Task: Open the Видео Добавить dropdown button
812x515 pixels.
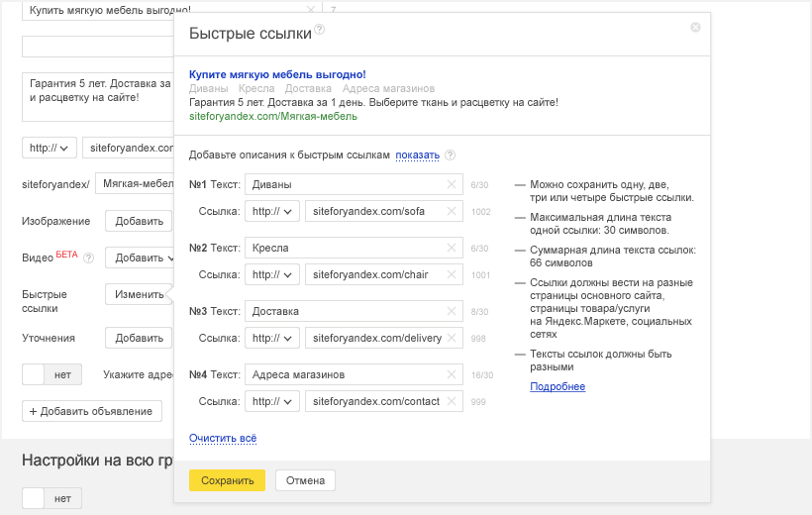Action: tap(140, 257)
